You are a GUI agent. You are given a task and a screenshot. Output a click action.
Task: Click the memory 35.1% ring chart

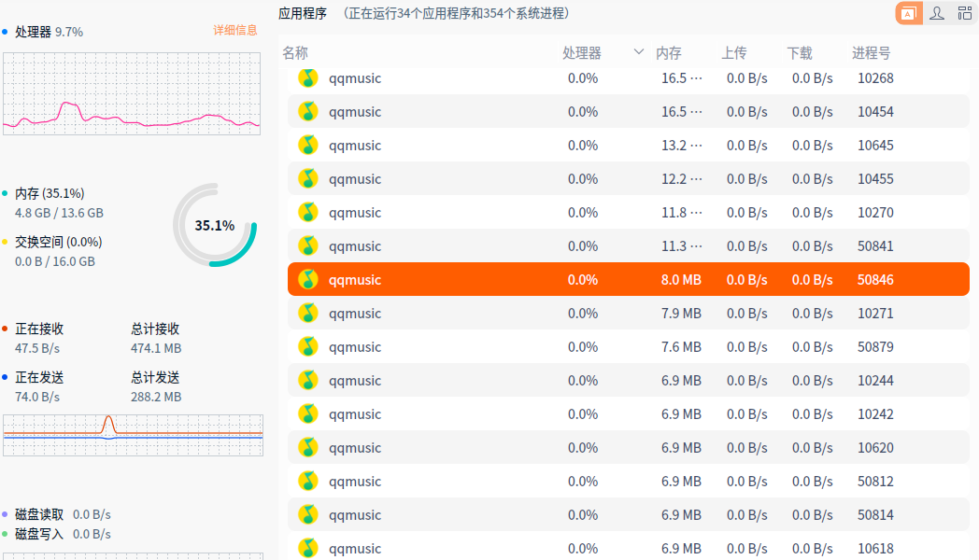215,225
